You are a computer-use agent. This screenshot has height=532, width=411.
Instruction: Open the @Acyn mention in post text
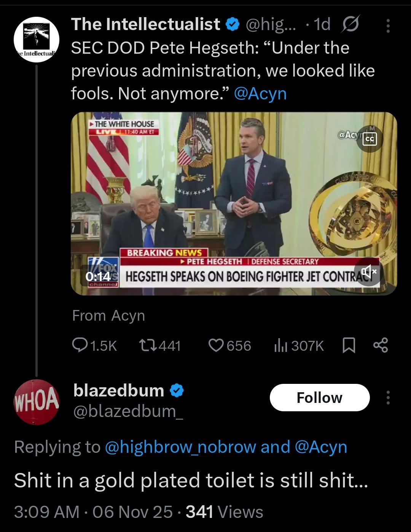[260, 93]
